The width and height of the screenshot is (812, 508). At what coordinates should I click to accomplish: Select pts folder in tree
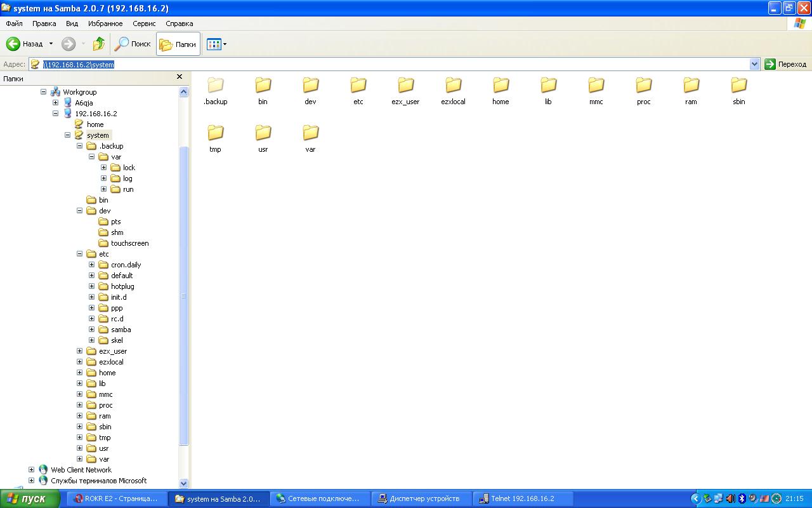click(115, 222)
